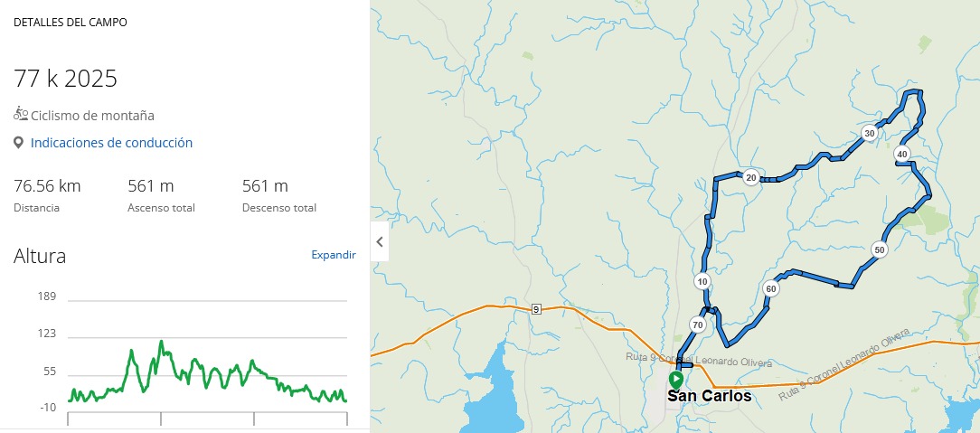980x433 pixels.
Task: Click the Descenso total label
Action: (278, 208)
